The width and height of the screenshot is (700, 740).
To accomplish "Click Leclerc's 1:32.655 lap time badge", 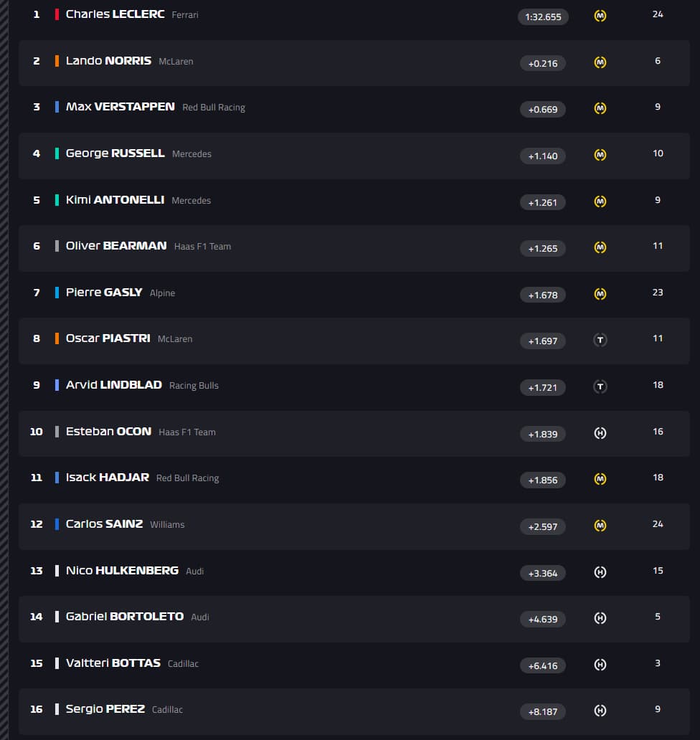I will click(x=543, y=16).
